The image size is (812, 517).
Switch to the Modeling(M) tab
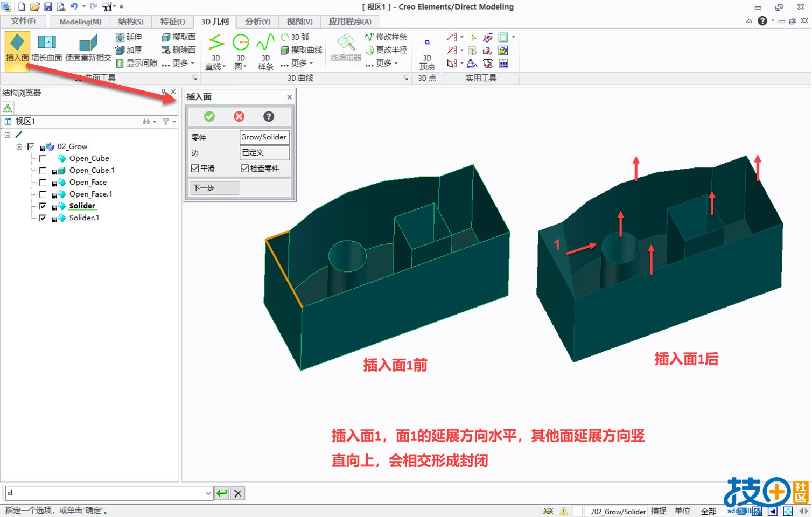tap(80, 22)
